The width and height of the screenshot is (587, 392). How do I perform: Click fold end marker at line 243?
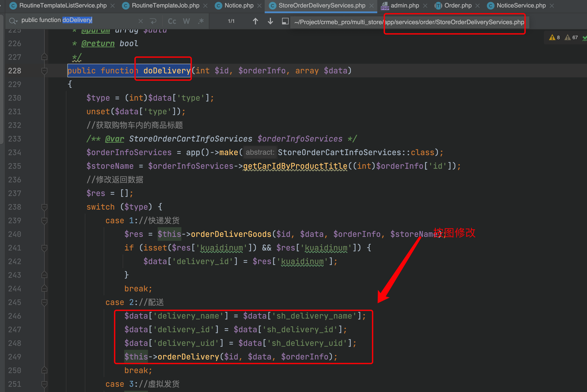tap(44, 275)
